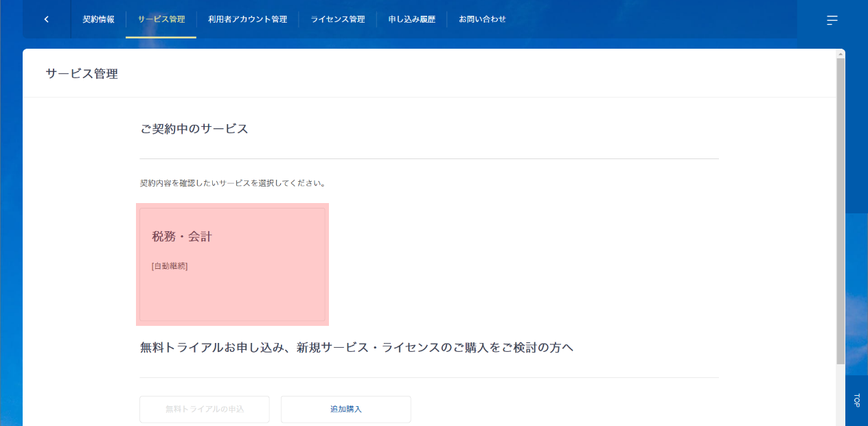Click the 追加購入 button
The width and height of the screenshot is (868, 426).
(x=346, y=409)
